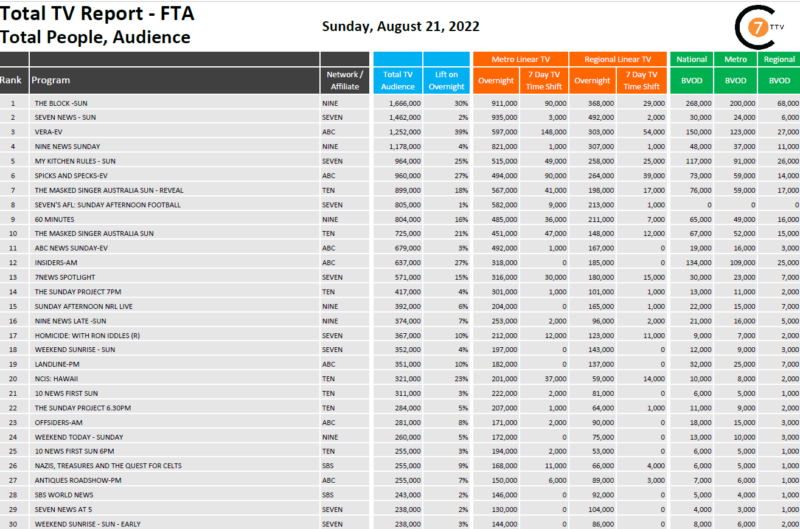The width and height of the screenshot is (800, 529).
Task: Select THE BLOCK -SUN program cell
Action: [x=62, y=103]
